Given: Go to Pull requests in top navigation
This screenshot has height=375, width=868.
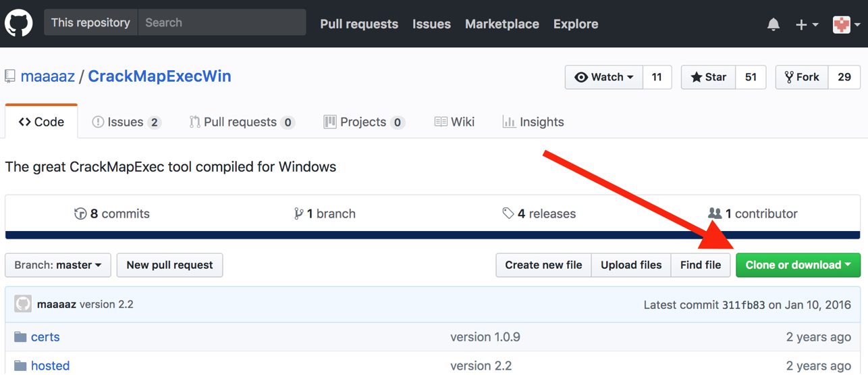Looking at the screenshot, I should coord(359,24).
